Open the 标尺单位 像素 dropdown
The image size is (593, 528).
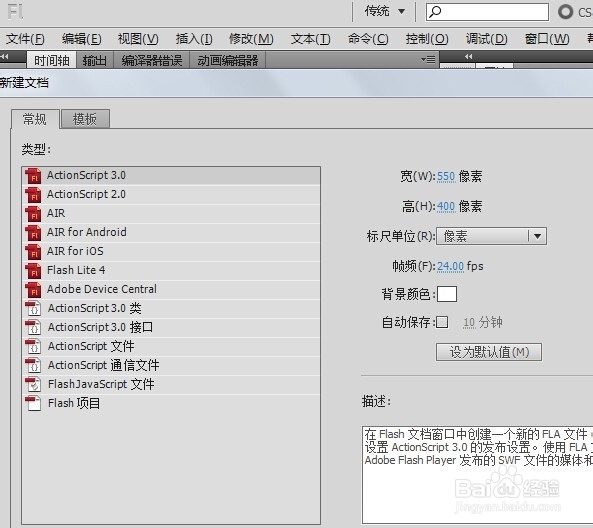(x=491, y=236)
